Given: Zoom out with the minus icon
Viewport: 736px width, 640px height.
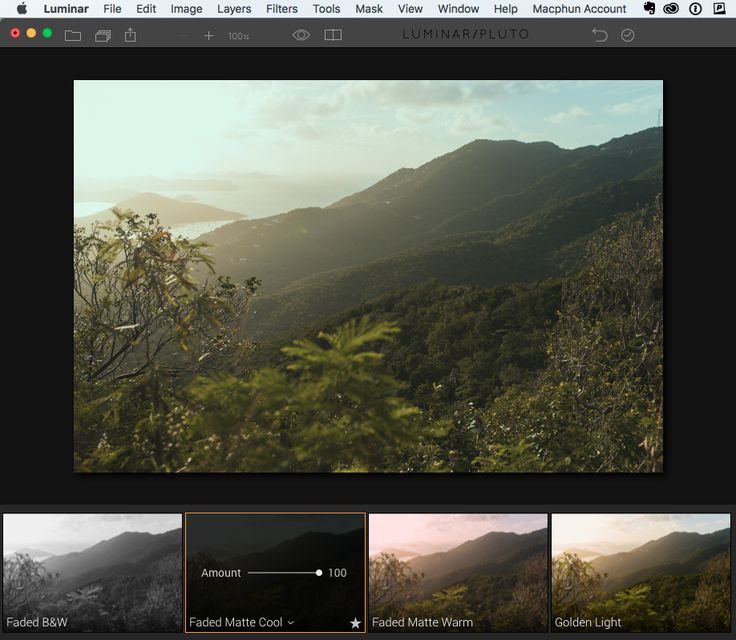Looking at the screenshot, I should tap(184, 36).
